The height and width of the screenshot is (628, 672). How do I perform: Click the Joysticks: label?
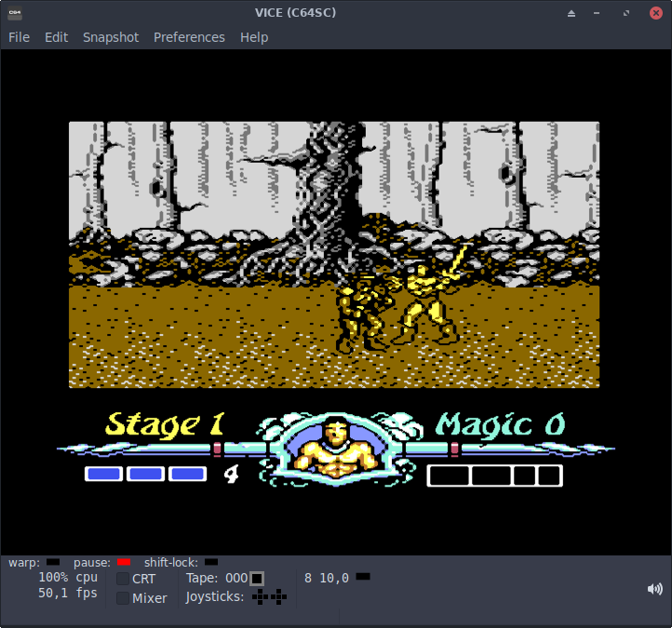click(x=215, y=596)
